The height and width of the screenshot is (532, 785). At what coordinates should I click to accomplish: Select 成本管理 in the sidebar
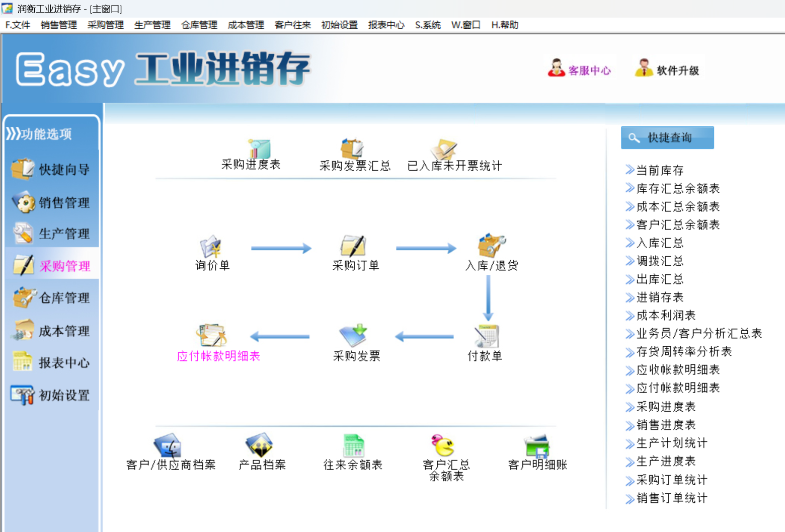click(x=51, y=331)
